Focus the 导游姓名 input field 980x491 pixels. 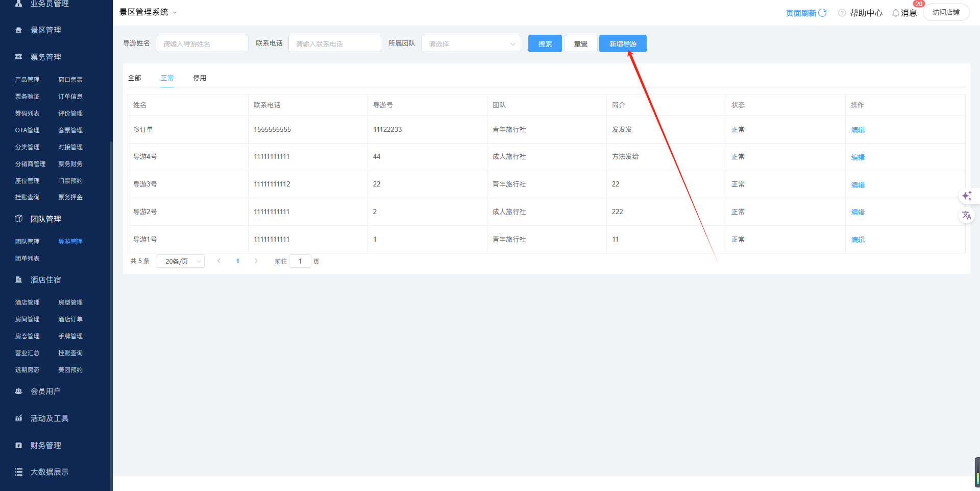point(202,44)
